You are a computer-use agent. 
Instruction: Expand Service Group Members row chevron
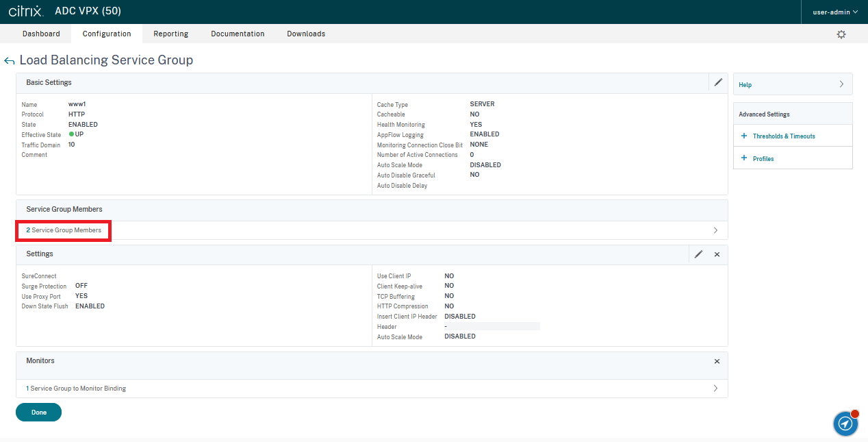coord(715,230)
